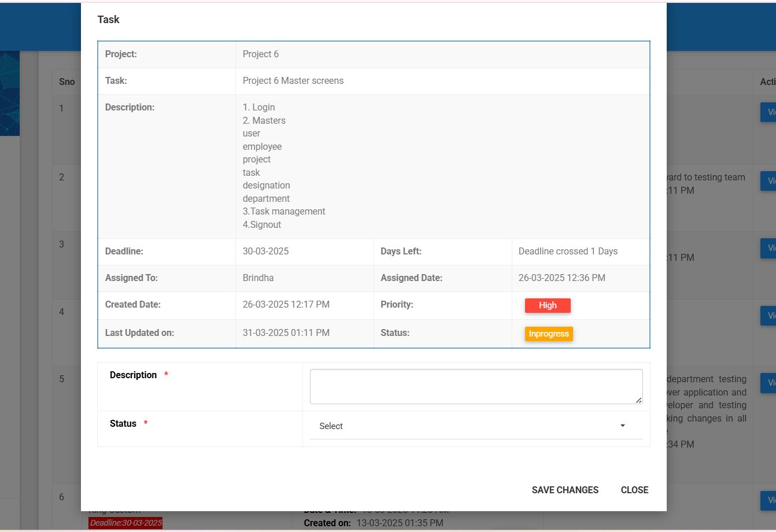The image size is (776, 532).
Task: Click the "Deadline:" label in the dialog
Action: 124,252
